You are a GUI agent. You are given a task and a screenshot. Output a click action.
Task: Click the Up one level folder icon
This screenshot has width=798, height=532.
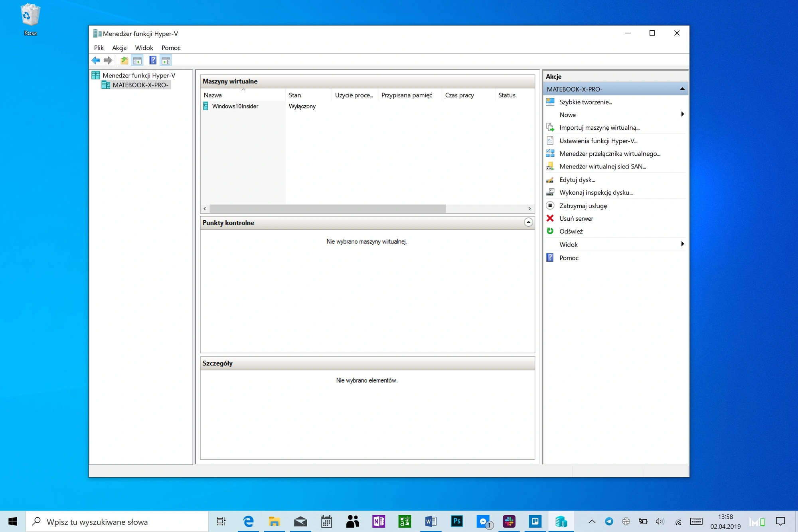[x=124, y=61]
